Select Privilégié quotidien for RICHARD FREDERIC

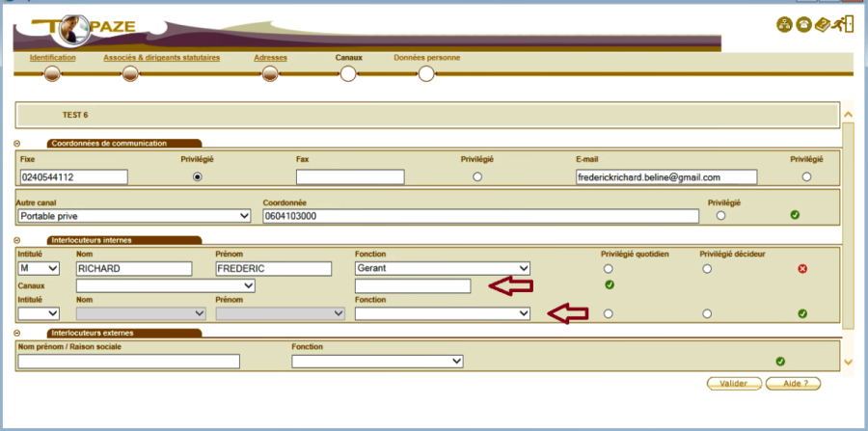(x=608, y=268)
